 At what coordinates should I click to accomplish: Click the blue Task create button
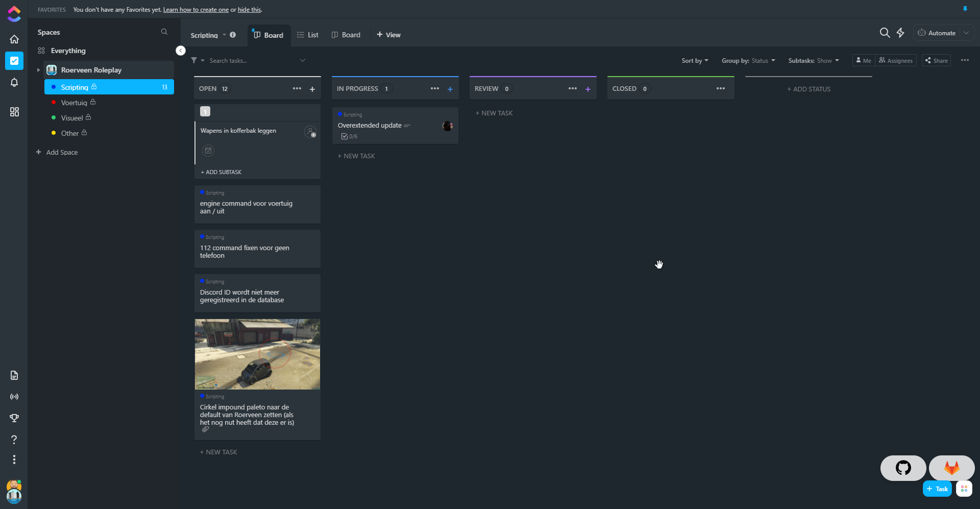(x=937, y=489)
